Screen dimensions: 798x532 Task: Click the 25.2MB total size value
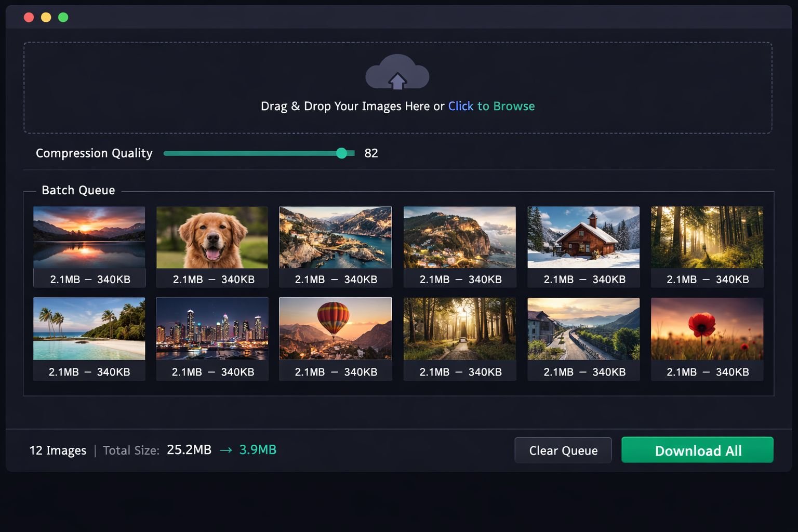pos(189,449)
